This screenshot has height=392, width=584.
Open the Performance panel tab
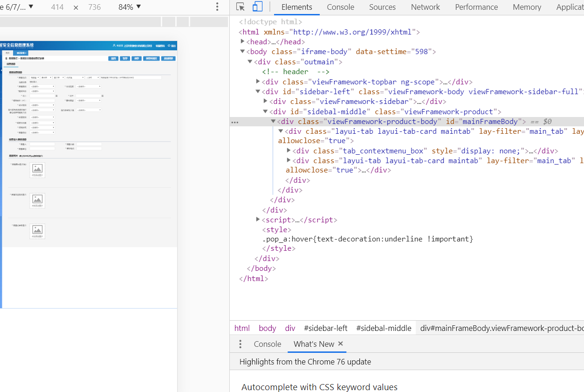click(x=476, y=7)
